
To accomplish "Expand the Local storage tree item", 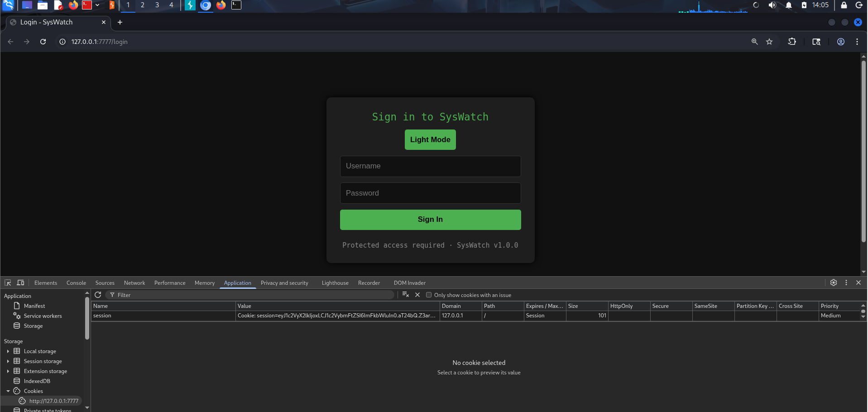I will (8, 351).
